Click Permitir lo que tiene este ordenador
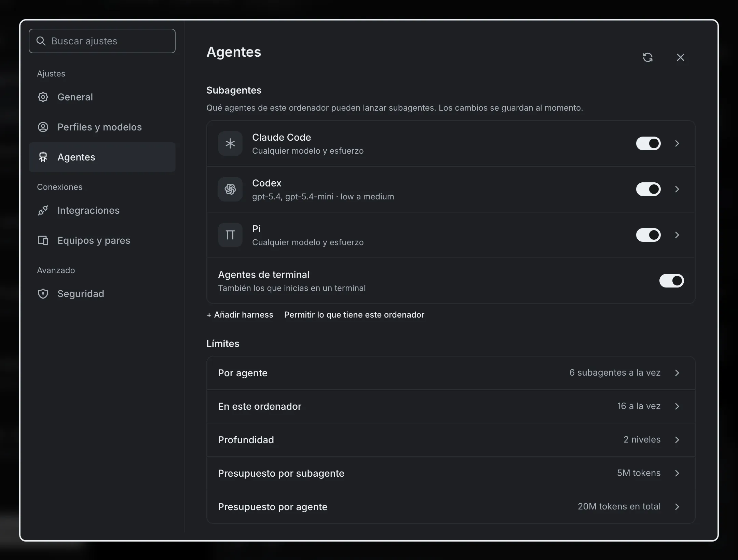This screenshot has width=738, height=560. coord(354,315)
